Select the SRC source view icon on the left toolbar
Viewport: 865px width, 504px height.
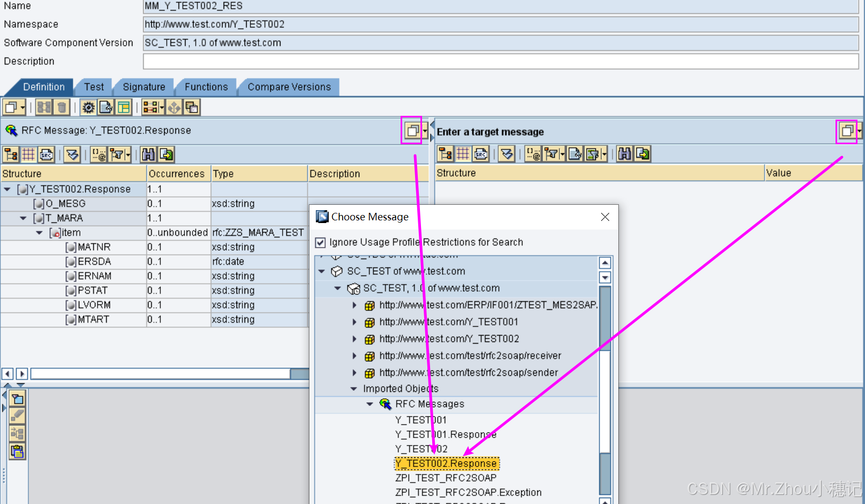(x=47, y=154)
